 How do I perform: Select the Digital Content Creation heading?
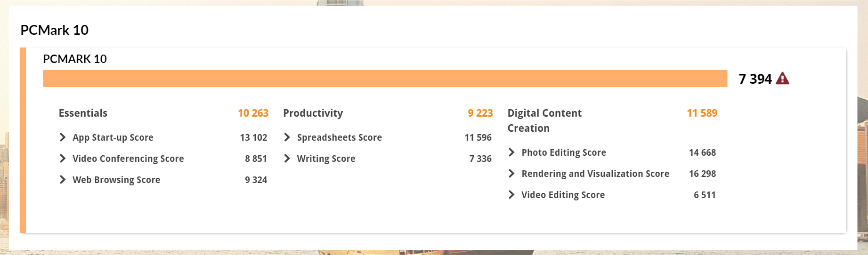[x=544, y=120]
